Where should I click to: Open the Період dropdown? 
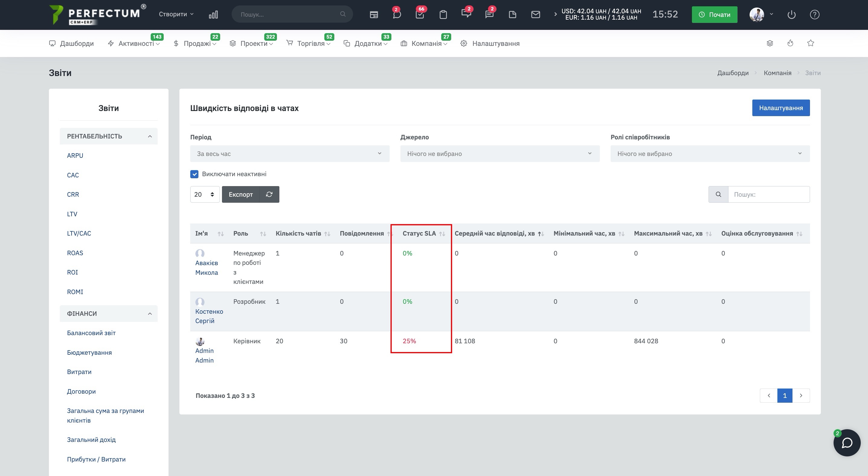pyautogui.click(x=289, y=154)
